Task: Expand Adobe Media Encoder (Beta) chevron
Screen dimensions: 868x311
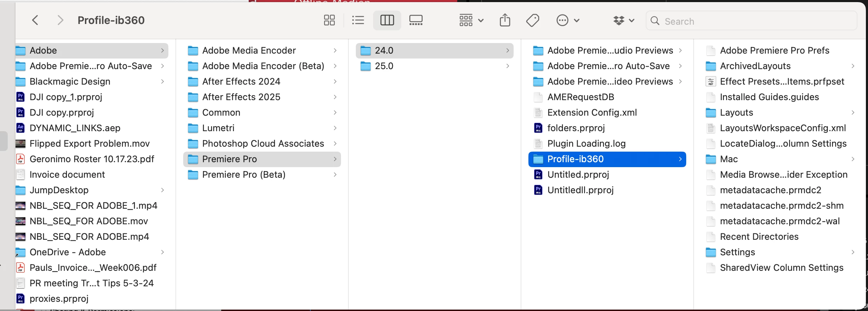Action: point(335,66)
